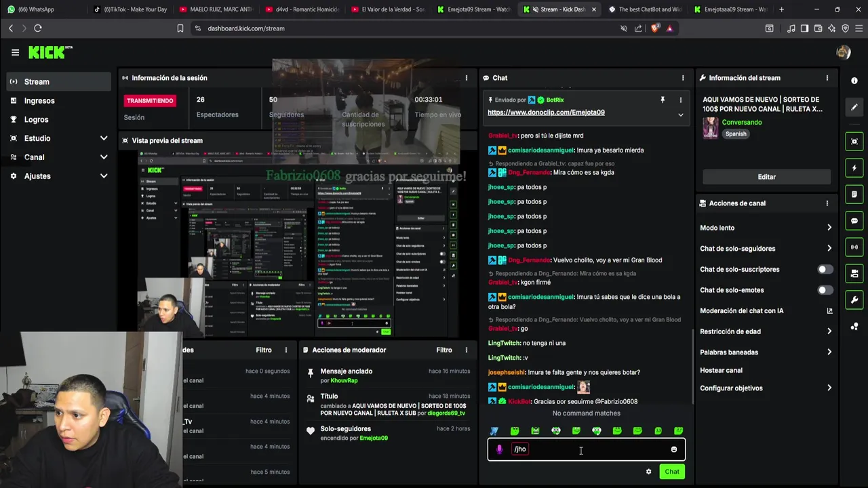Open Filtro in Acciones de moderador panel
Viewport: 868px width, 488px height.
pyautogui.click(x=444, y=350)
